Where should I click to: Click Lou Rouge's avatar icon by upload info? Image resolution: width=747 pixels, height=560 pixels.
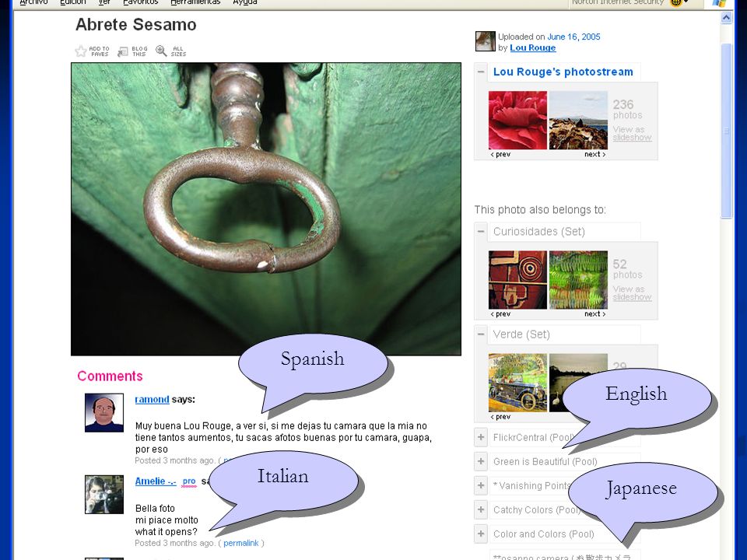point(486,41)
